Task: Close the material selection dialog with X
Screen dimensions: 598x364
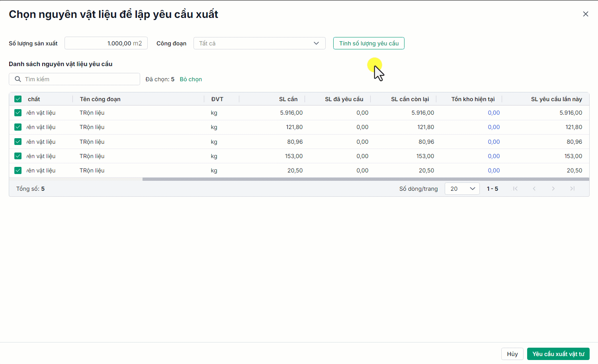Action: 586,14
